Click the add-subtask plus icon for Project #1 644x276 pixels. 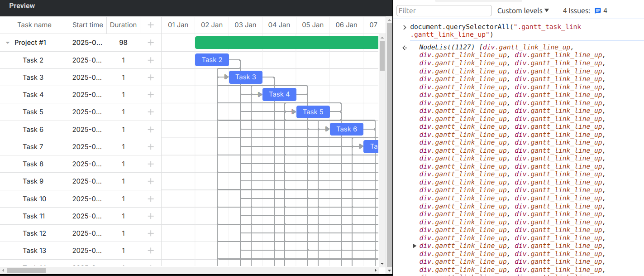151,43
